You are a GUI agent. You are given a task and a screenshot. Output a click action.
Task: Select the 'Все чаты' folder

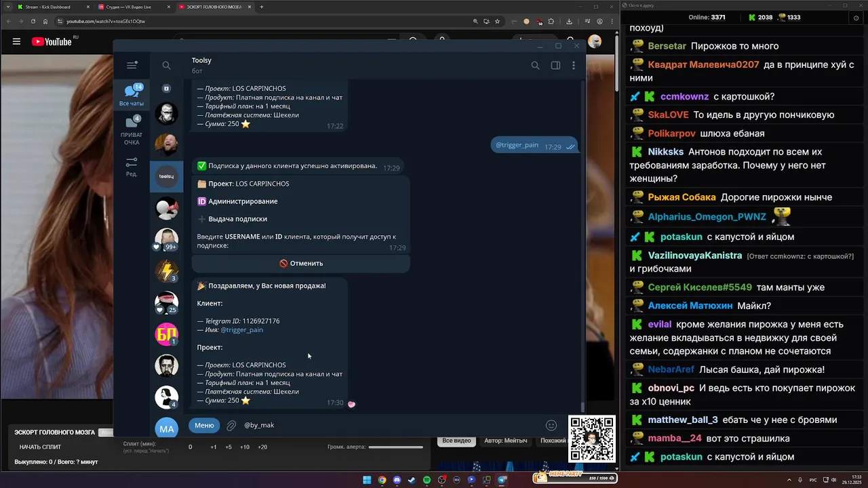132,95
